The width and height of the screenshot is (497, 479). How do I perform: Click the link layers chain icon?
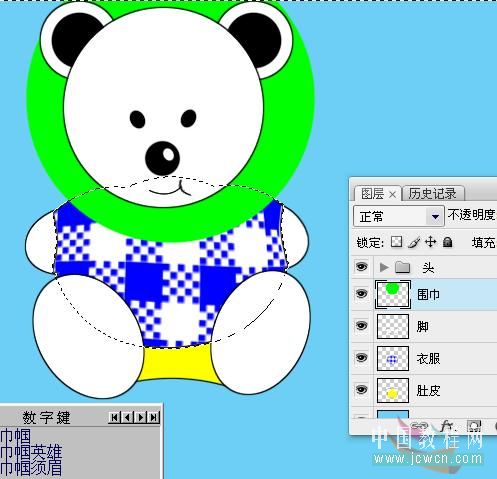419,426
